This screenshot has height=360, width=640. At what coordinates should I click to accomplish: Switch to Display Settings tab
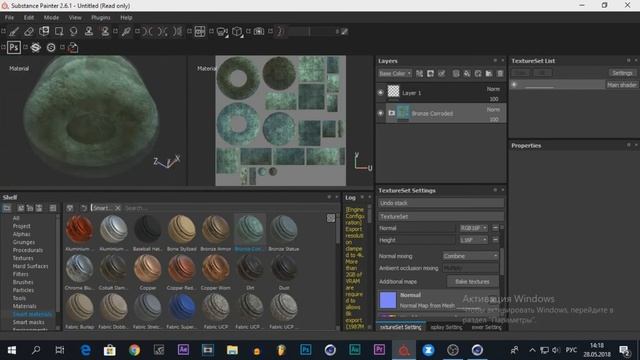coord(447,327)
